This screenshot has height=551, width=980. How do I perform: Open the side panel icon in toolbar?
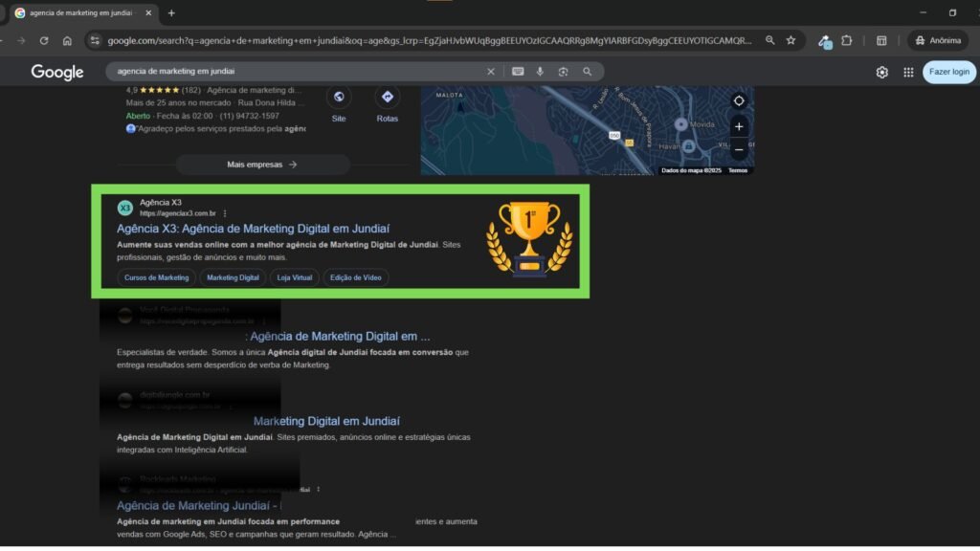pyautogui.click(x=881, y=40)
